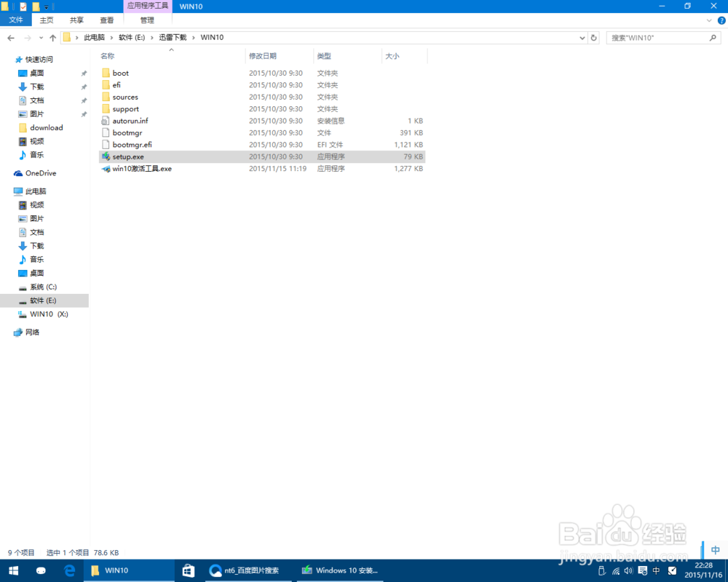Select the setup.exe application icon
Screen dimensions: 728x582
click(x=106, y=157)
